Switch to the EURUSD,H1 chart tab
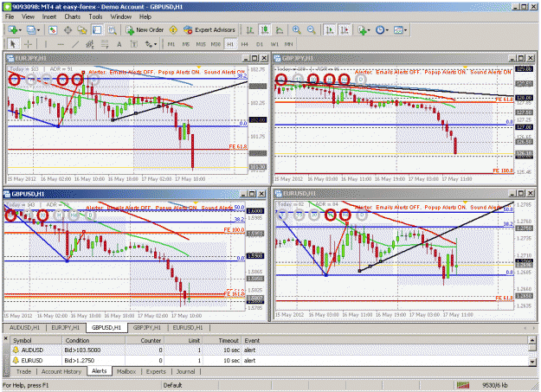Screen dimensions: 541x392 pos(188,327)
